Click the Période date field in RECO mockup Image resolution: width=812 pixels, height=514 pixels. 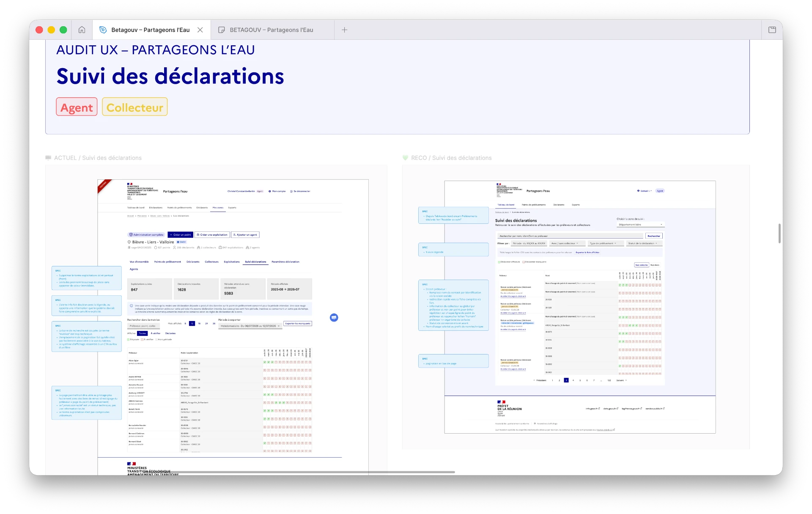pos(529,243)
